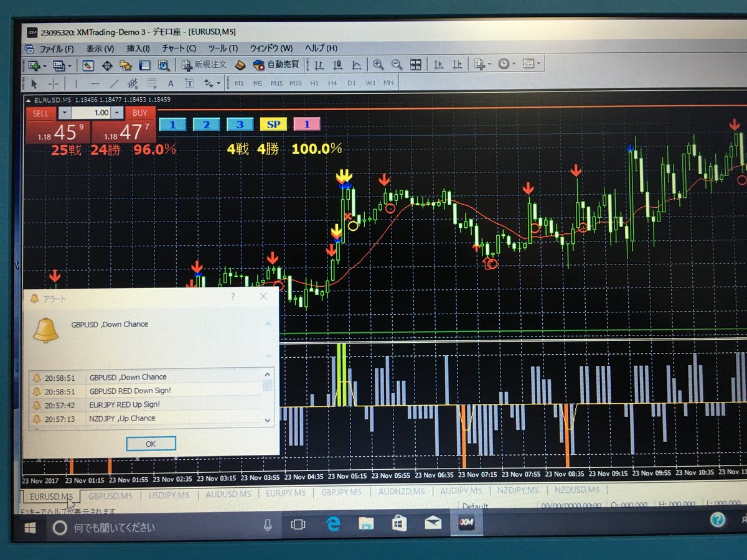Switch to M1 timeframe
The height and width of the screenshot is (560, 747).
[239, 83]
